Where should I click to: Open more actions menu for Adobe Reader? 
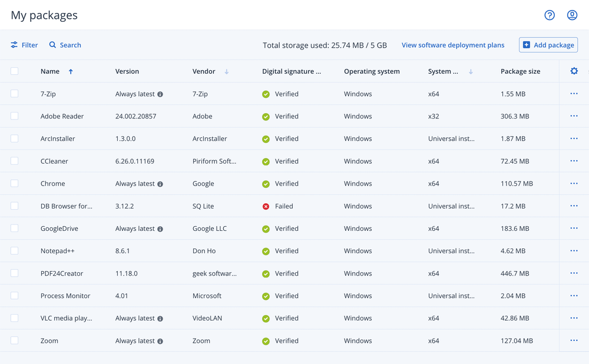click(574, 116)
